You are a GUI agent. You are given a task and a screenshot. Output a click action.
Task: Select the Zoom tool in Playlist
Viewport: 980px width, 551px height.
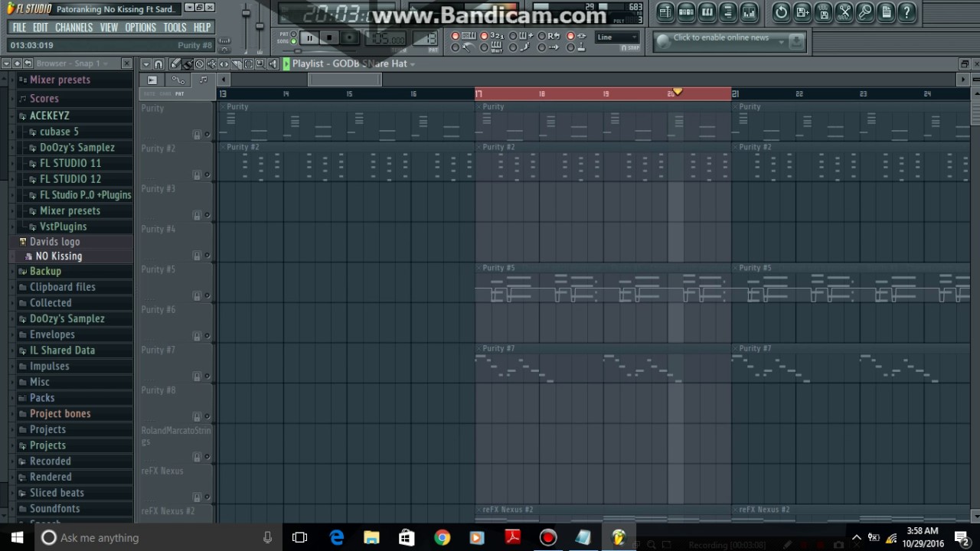260,64
